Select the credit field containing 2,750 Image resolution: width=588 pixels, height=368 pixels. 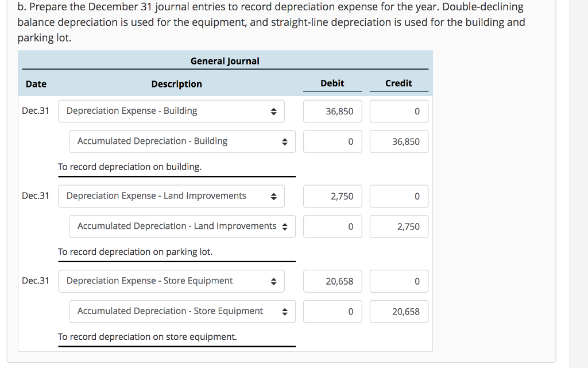pos(399,226)
